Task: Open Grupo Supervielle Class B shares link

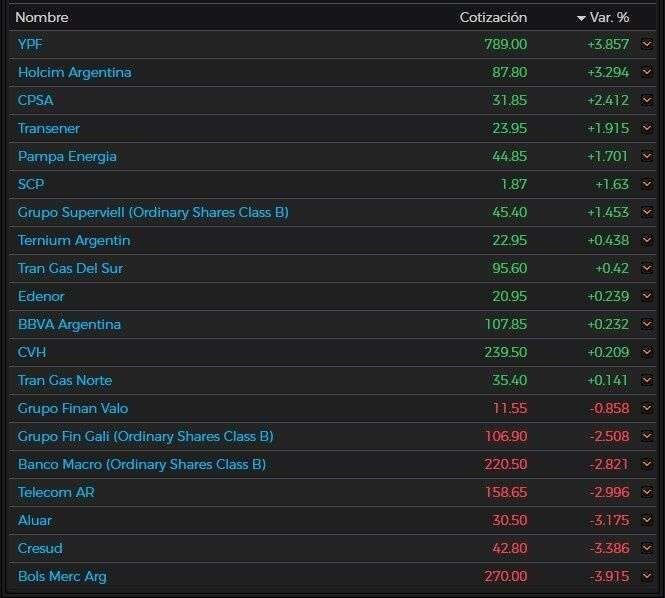Action: click(x=153, y=212)
